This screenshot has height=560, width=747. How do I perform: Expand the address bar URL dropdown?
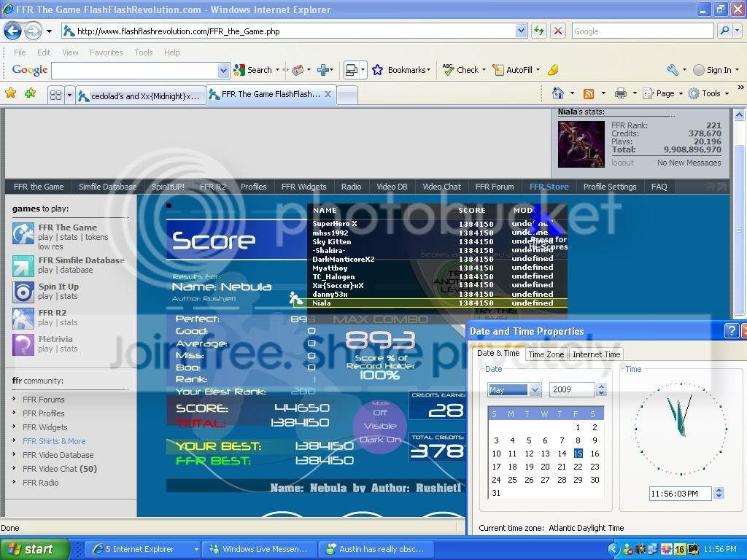[521, 31]
